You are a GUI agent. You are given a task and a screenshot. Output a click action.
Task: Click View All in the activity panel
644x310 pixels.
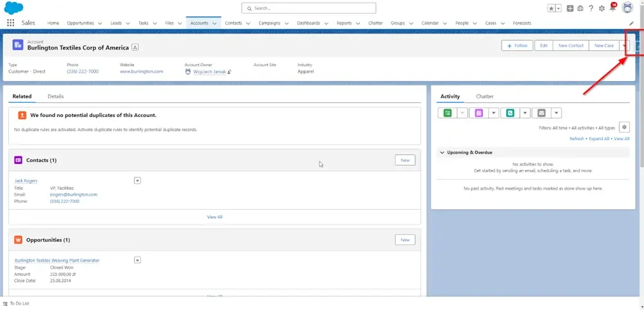pos(621,139)
